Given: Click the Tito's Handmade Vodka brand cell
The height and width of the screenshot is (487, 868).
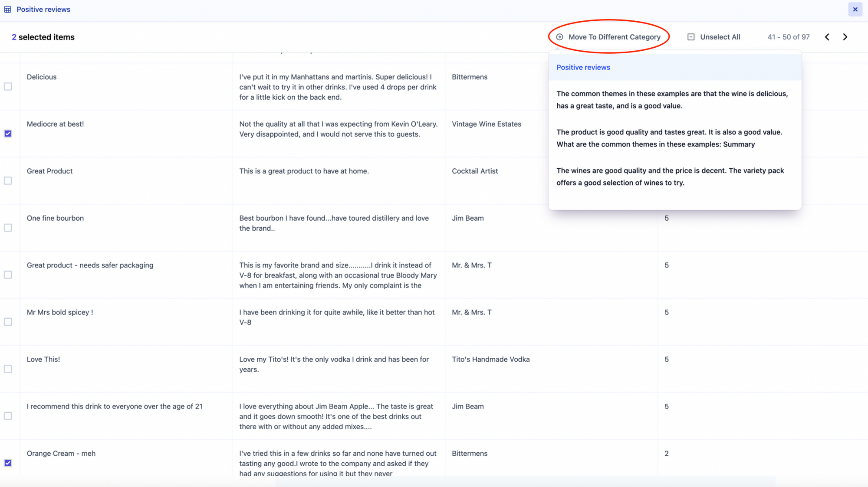Looking at the screenshot, I should tap(490, 360).
